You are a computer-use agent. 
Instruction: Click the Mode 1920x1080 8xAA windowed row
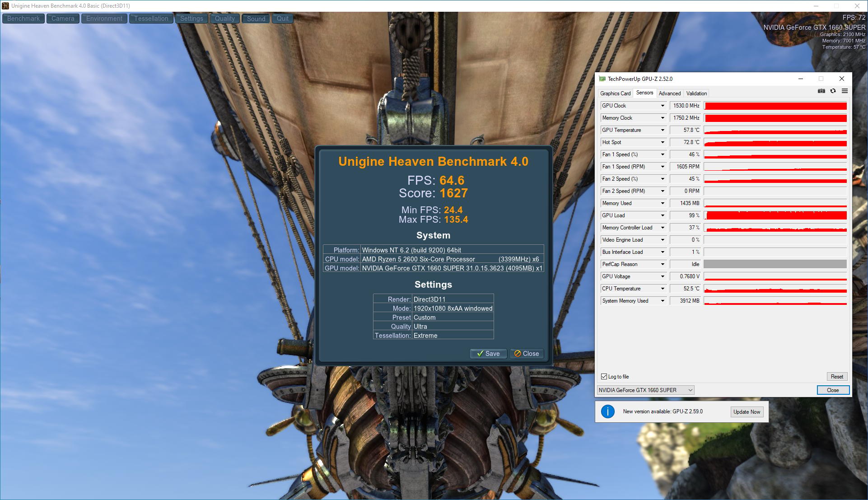[434, 308]
